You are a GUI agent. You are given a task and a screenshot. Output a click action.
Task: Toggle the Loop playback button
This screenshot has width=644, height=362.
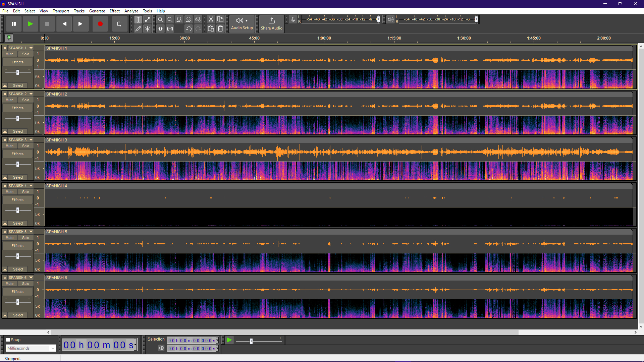point(120,24)
